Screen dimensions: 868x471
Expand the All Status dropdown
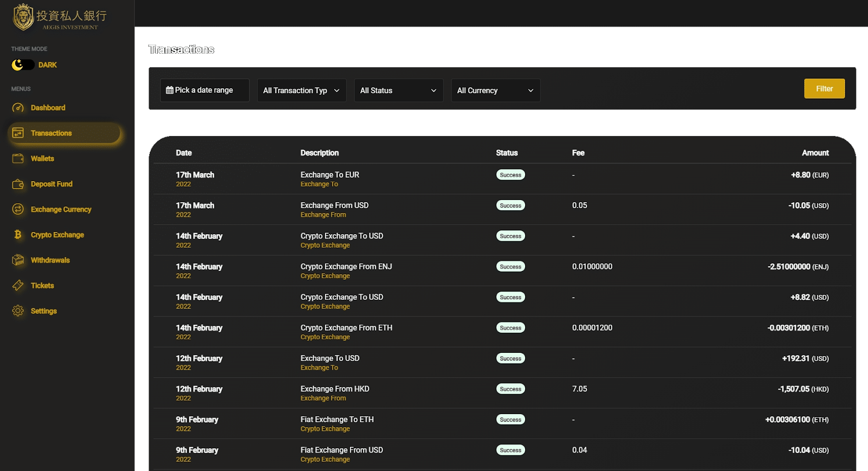coord(399,91)
